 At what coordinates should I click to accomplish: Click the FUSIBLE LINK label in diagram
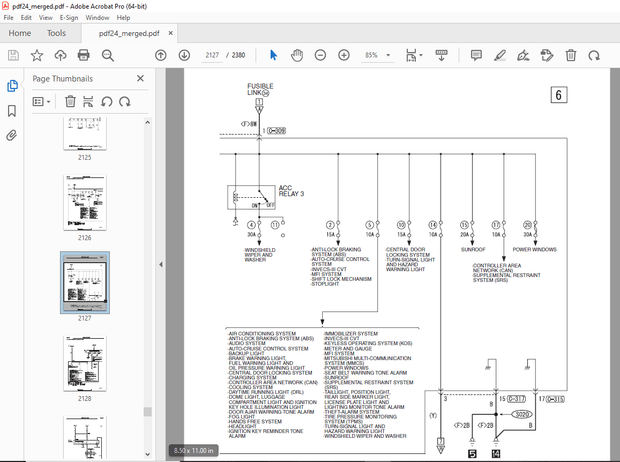click(260, 89)
